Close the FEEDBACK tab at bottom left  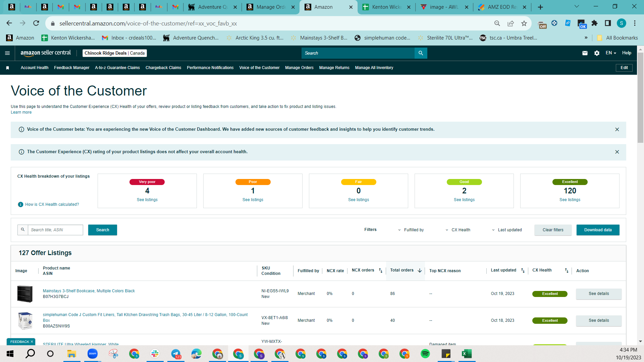[32, 342]
